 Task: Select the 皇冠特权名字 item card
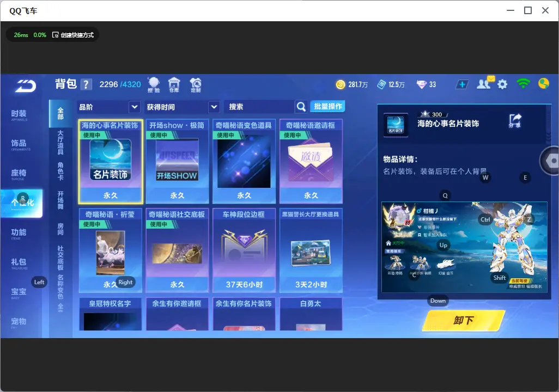111,314
